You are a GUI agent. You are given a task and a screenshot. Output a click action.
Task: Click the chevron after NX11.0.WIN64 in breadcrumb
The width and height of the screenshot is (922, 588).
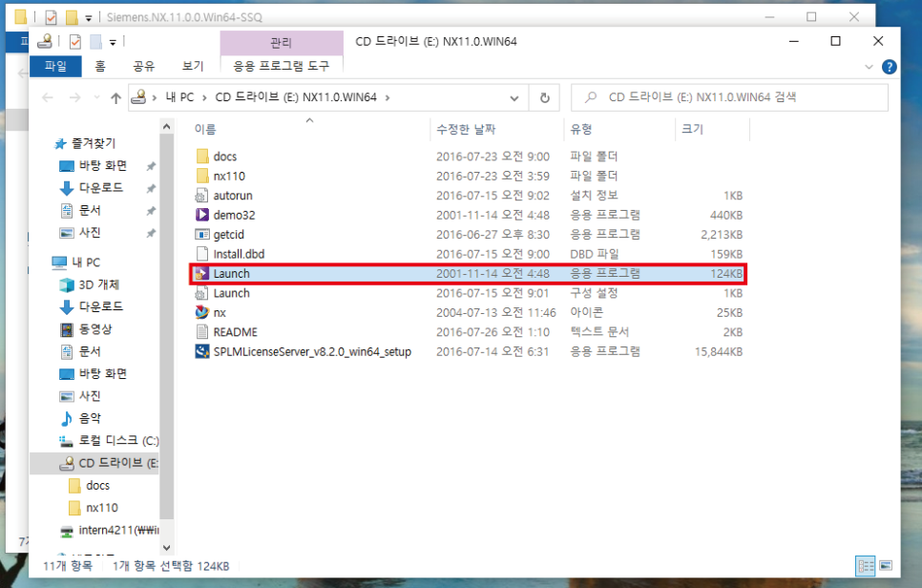click(x=387, y=97)
